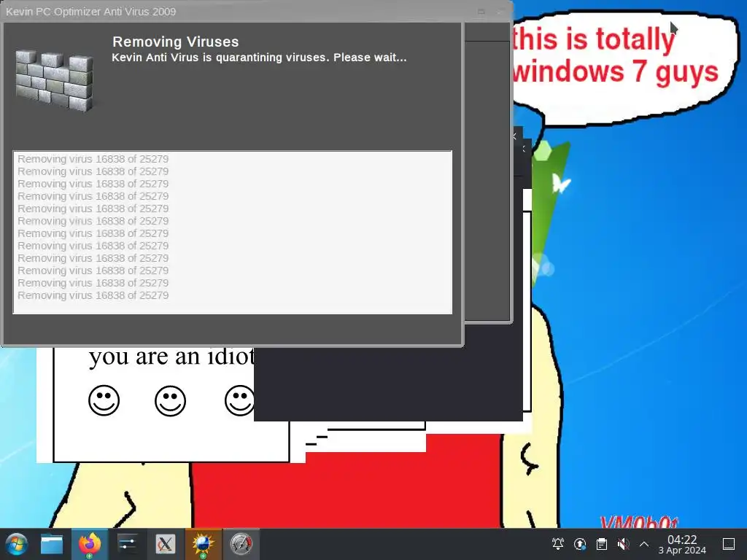Open the Windows 7 style start menu
The width and height of the screenshot is (747, 560).
click(x=17, y=544)
